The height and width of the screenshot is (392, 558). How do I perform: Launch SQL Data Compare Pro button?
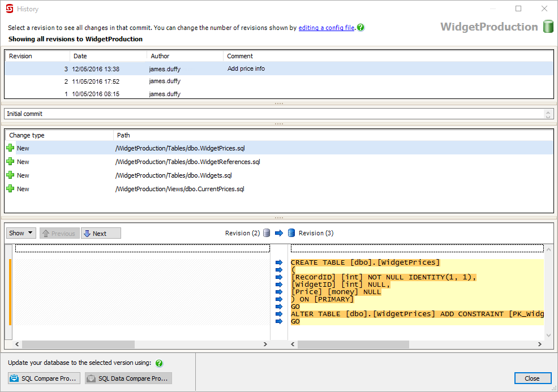tap(128, 378)
